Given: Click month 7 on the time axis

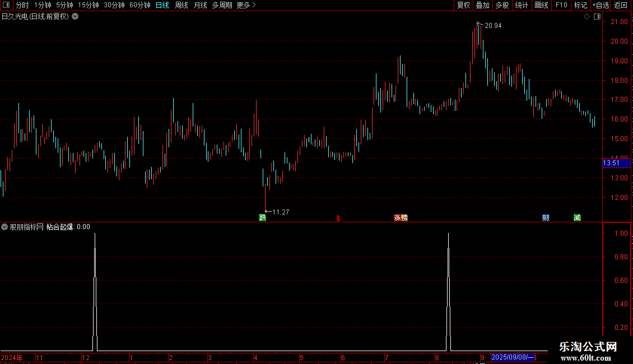Looking at the screenshot, I should pos(387,357).
